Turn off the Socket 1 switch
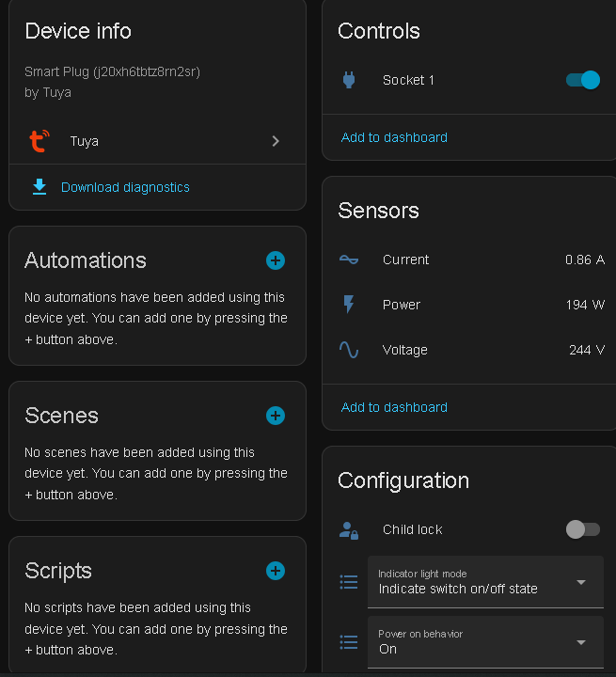The width and height of the screenshot is (616, 677). [x=583, y=80]
